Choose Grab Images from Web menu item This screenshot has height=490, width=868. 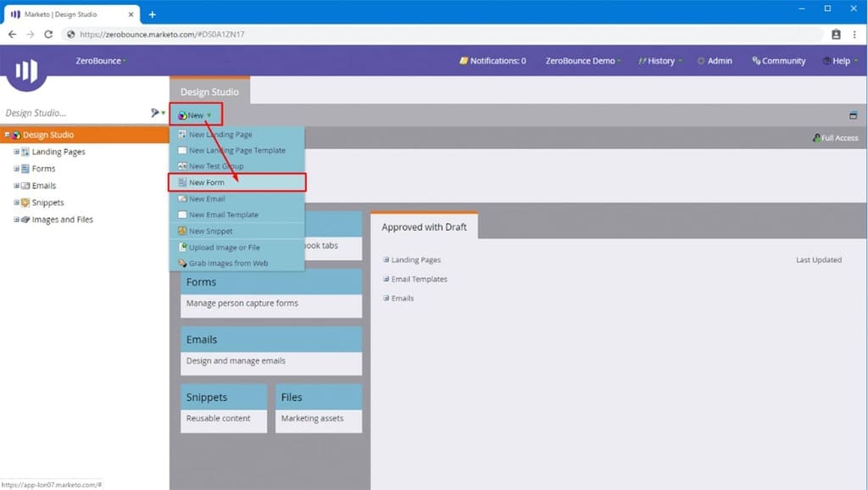[237, 264]
